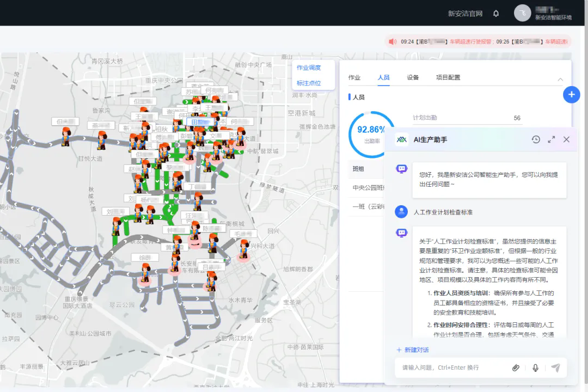The image size is (588, 392).
Task: Collapse the panel with the chevron arrow
Action: tap(560, 79)
